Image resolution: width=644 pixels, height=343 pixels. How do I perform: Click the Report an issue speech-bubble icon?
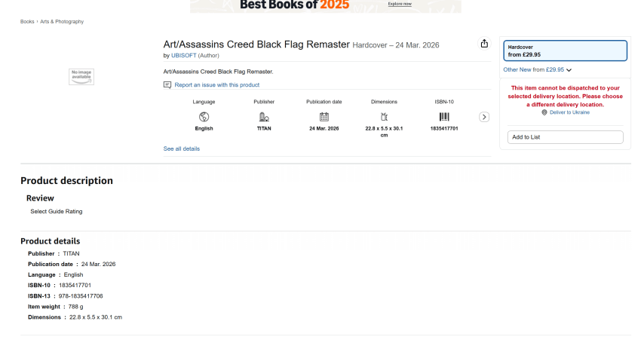click(x=167, y=85)
